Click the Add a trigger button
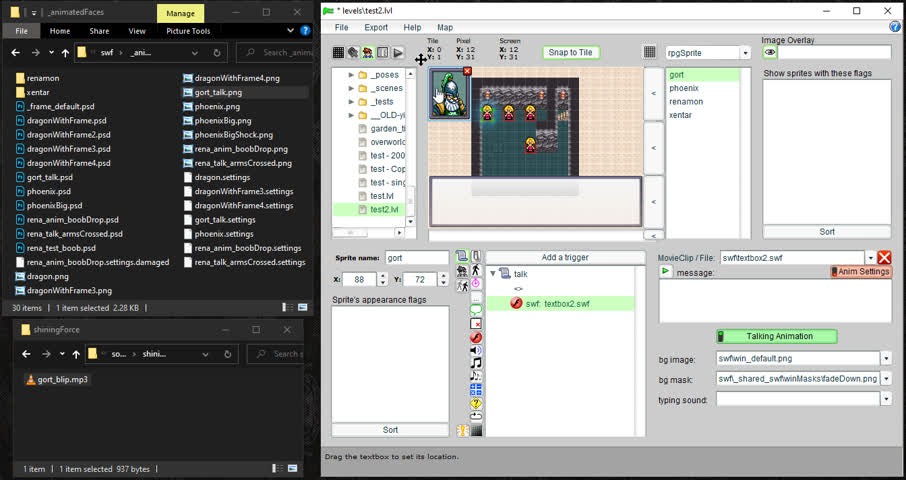The image size is (906, 480). pos(564,257)
